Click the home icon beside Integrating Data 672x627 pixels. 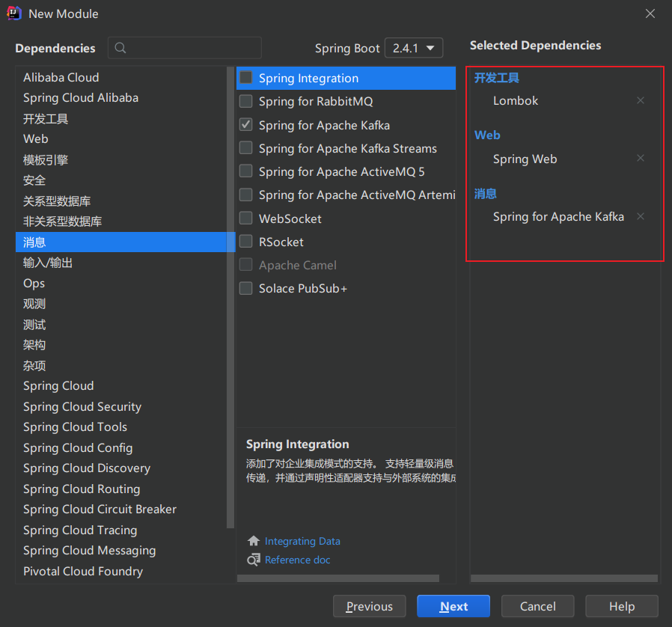click(x=253, y=541)
